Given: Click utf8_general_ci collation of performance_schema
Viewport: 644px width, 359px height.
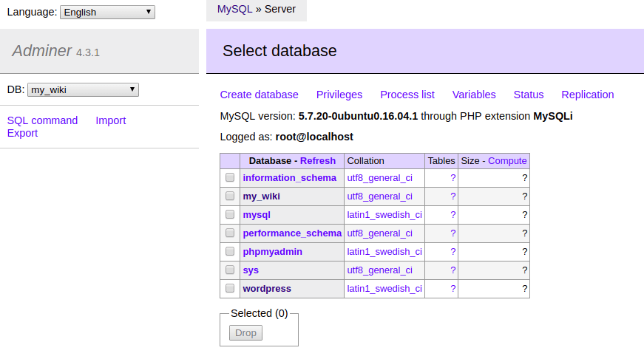Looking at the screenshot, I should coord(379,233).
